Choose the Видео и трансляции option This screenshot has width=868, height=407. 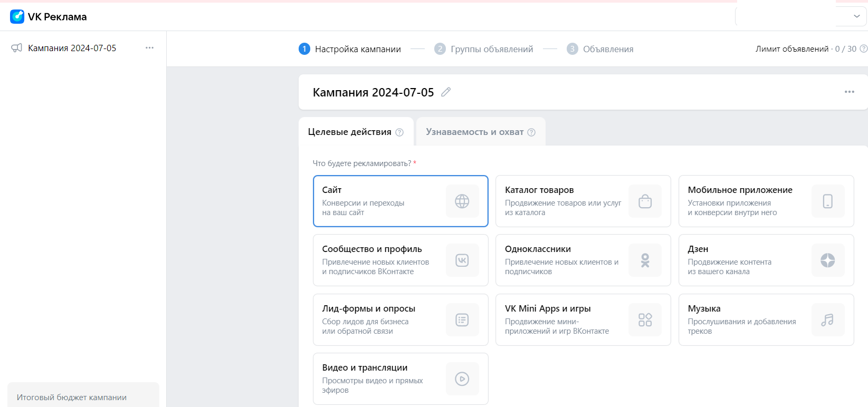pyautogui.click(x=400, y=379)
